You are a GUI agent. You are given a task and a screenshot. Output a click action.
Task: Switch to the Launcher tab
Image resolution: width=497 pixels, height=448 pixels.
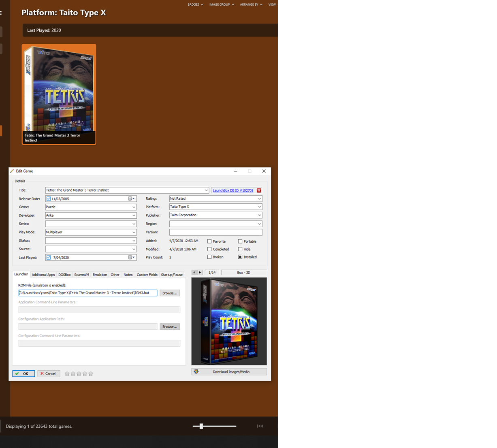21,274
